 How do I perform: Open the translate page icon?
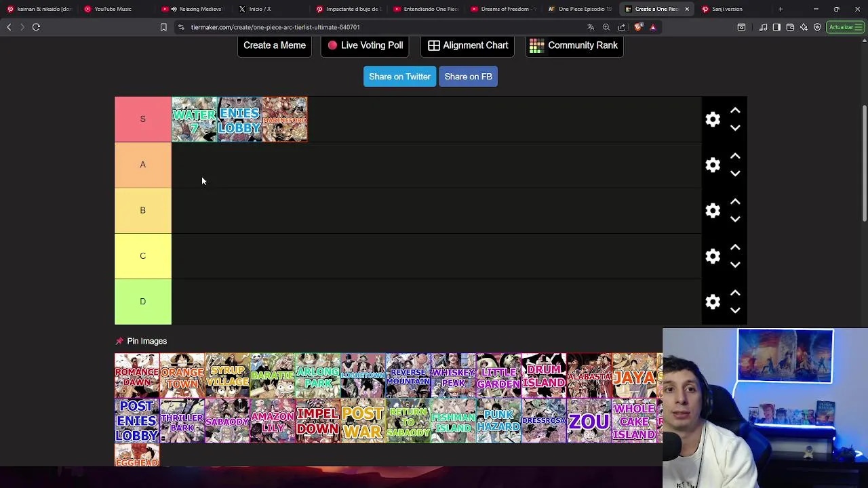(591, 27)
